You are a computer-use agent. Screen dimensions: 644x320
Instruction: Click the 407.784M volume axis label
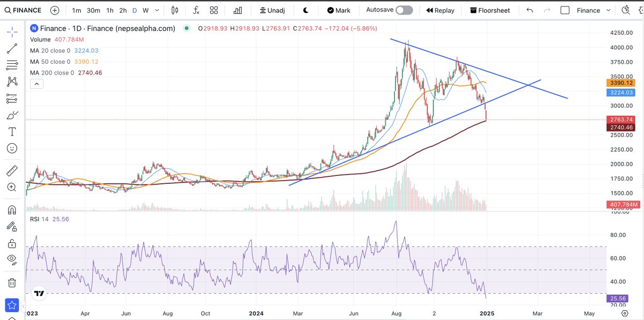click(623, 205)
